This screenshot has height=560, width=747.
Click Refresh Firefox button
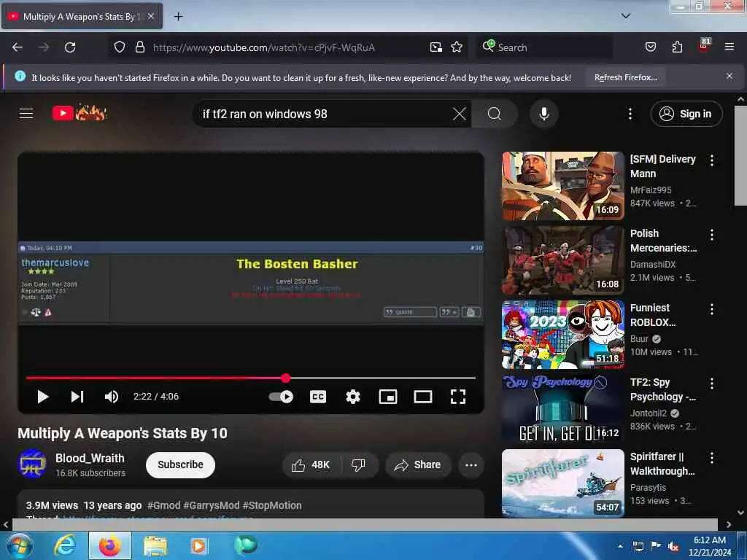pyautogui.click(x=625, y=77)
